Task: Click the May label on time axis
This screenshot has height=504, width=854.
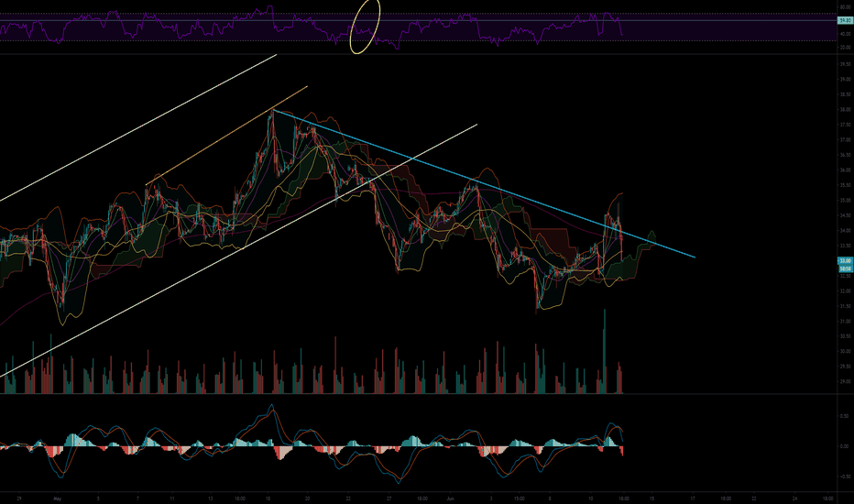Action: pyautogui.click(x=58, y=499)
